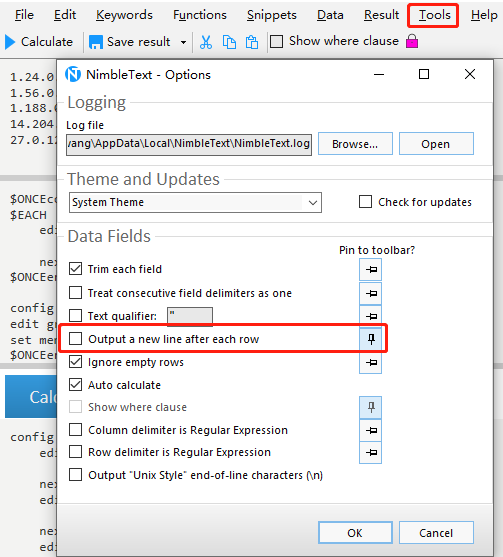Enable 'Output a new line after each row'
Image resolution: width=503 pixels, height=557 pixels.
[x=75, y=339]
